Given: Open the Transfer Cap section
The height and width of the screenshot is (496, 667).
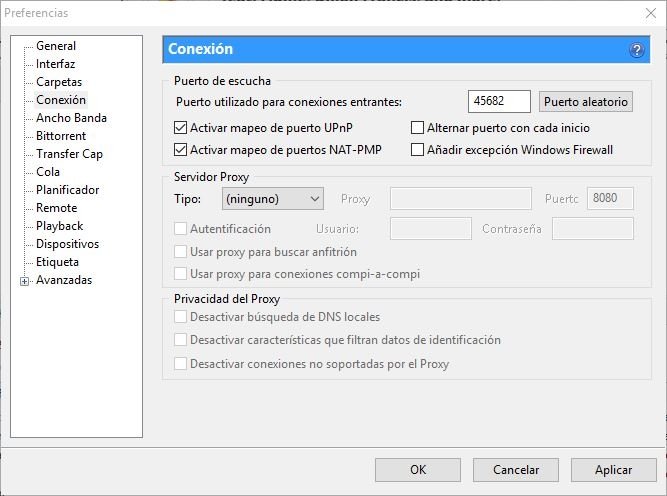Looking at the screenshot, I should point(69,154).
